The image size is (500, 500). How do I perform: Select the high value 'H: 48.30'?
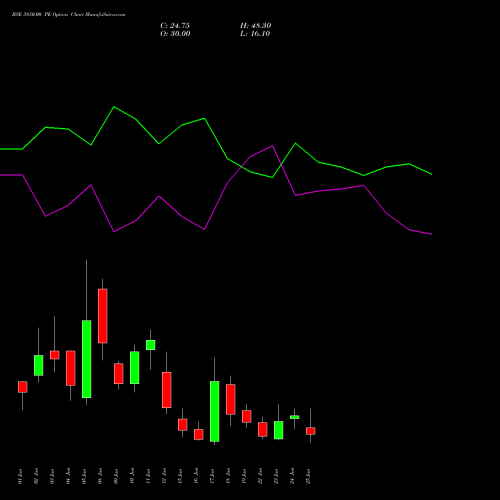(256, 26)
